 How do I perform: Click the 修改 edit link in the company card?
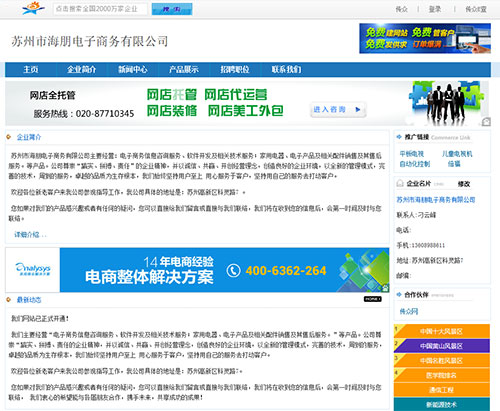[464, 184]
